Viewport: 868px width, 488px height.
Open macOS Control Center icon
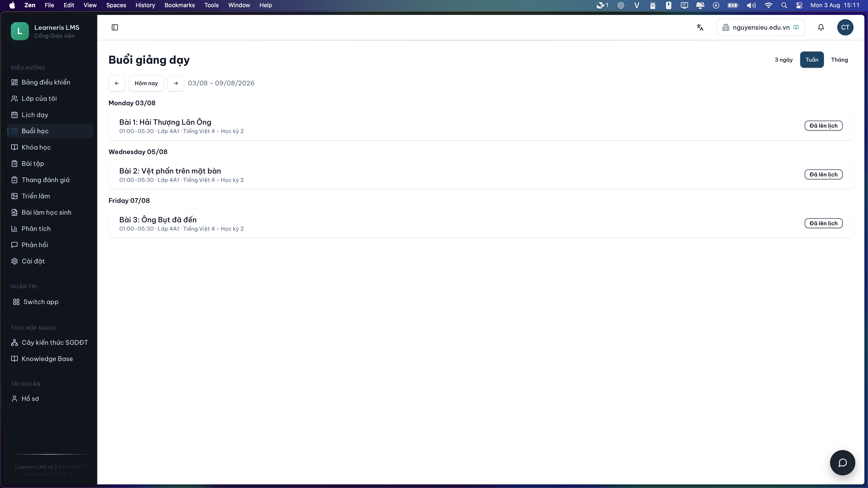click(x=799, y=5)
